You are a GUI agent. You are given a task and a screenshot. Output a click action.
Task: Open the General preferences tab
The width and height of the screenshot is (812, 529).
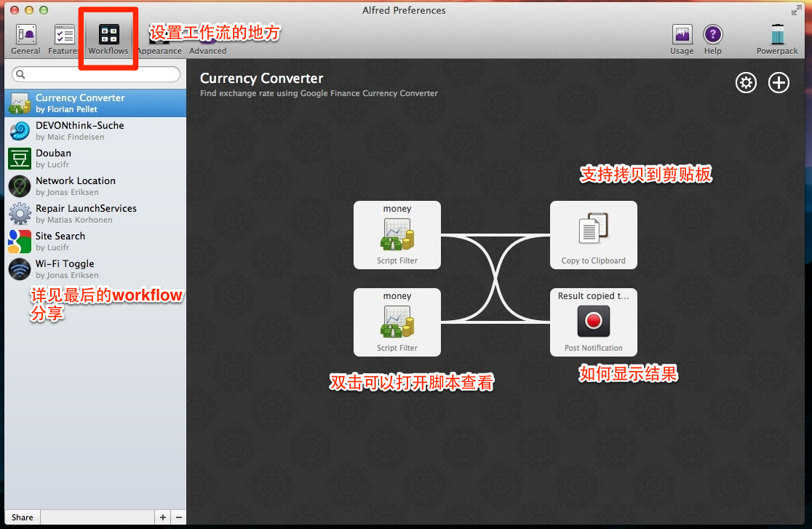pyautogui.click(x=25, y=39)
